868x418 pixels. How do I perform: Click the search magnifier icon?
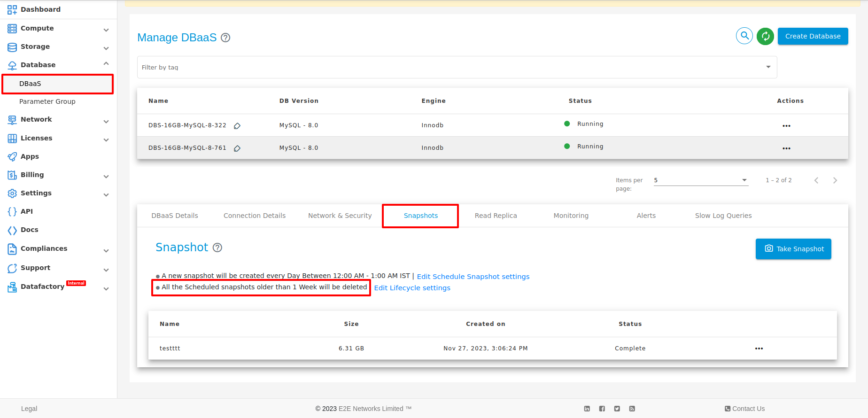tap(744, 36)
